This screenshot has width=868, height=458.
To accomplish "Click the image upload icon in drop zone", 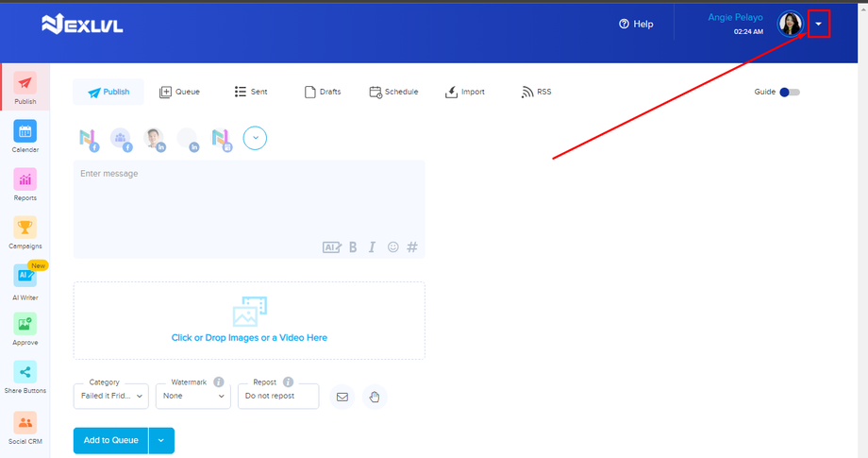I will [250, 312].
